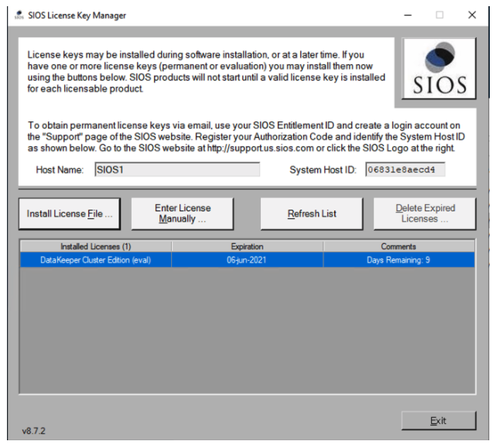
Task: Click the Host Name field SIOS1
Action: click(x=177, y=169)
